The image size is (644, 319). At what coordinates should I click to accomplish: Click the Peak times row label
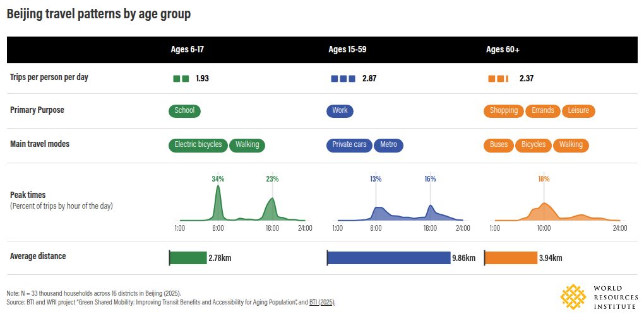[28, 195]
